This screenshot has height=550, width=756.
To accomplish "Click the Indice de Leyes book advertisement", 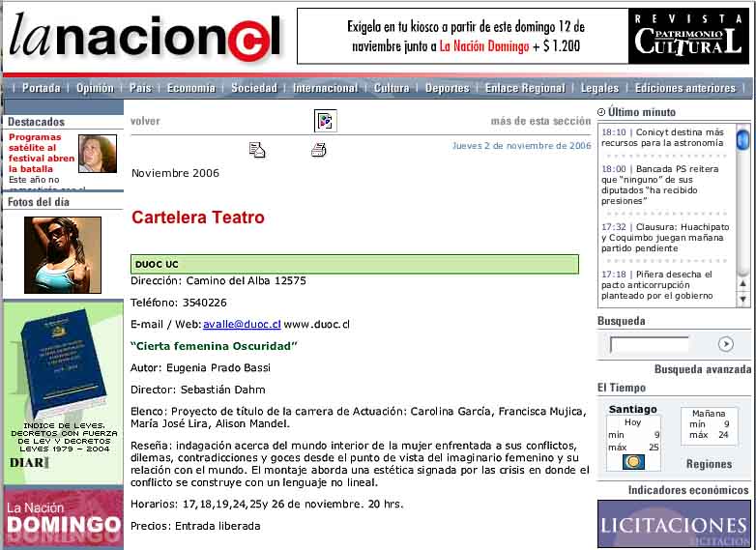I will click(x=63, y=392).
